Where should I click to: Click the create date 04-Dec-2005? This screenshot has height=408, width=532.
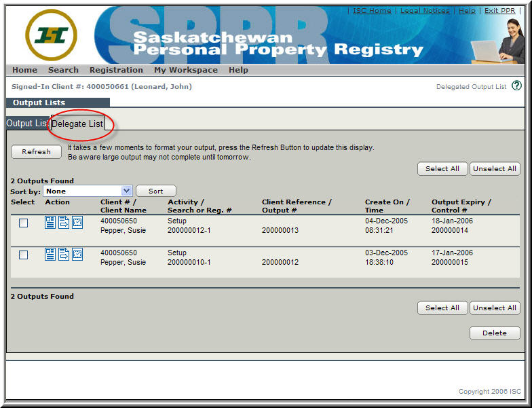click(387, 221)
